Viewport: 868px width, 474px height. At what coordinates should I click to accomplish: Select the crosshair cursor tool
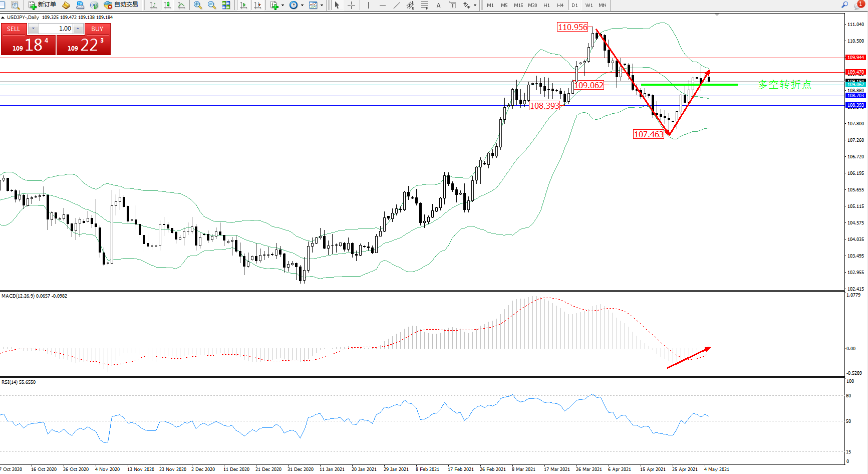tap(352, 5)
